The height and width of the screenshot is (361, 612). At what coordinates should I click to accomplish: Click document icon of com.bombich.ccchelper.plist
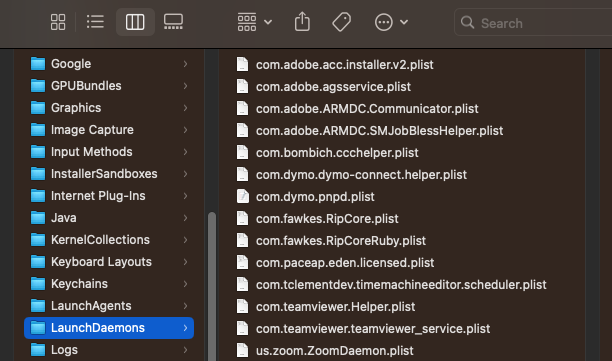click(242, 152)
